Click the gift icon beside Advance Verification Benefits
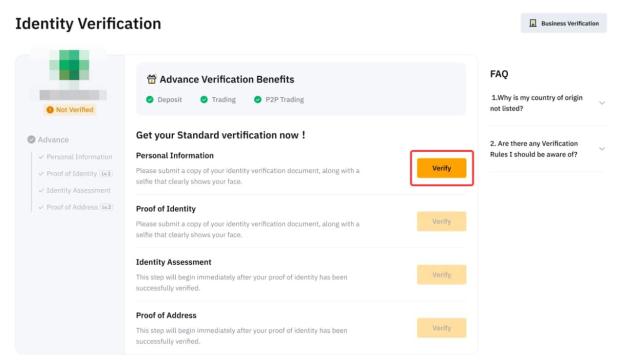 [151, 79]
